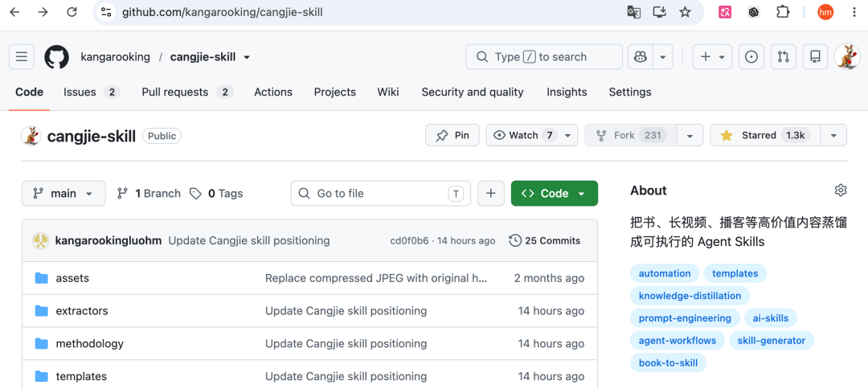Open the 0 Tags link
868x389 pixels.
point(216,193)
